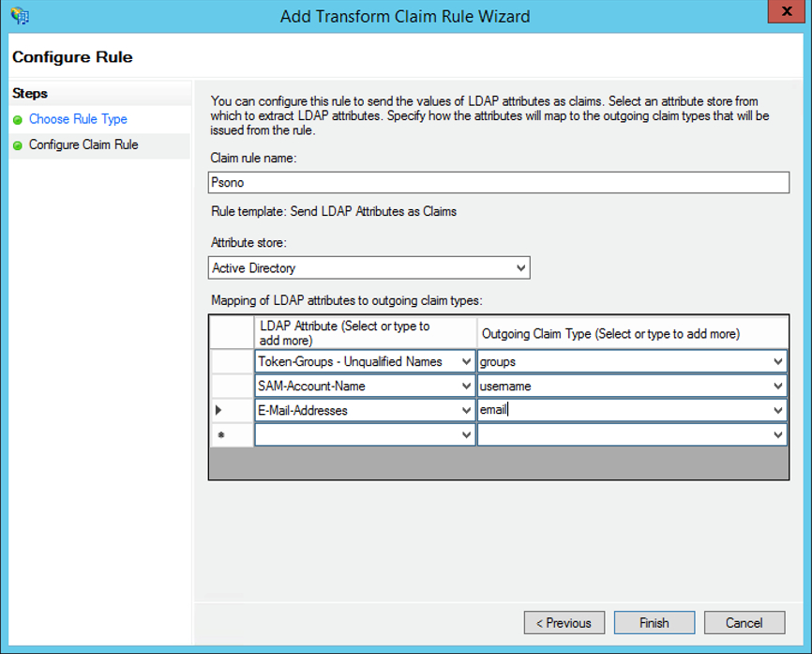
Task: Open the Attribute store dropdown
Action: coord(521,268)
